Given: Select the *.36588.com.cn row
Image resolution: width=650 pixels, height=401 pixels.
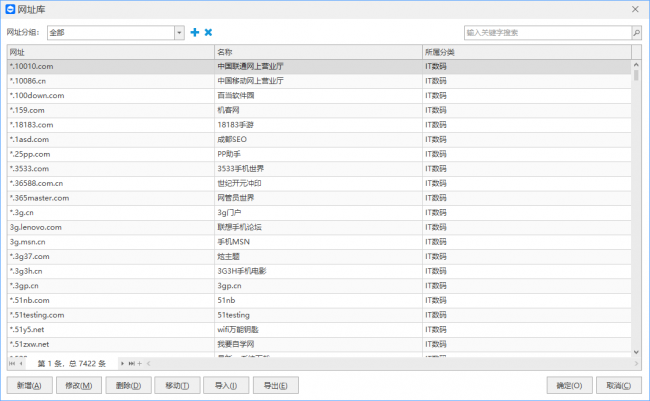Looking at the screenshot, I should (319, 183).
